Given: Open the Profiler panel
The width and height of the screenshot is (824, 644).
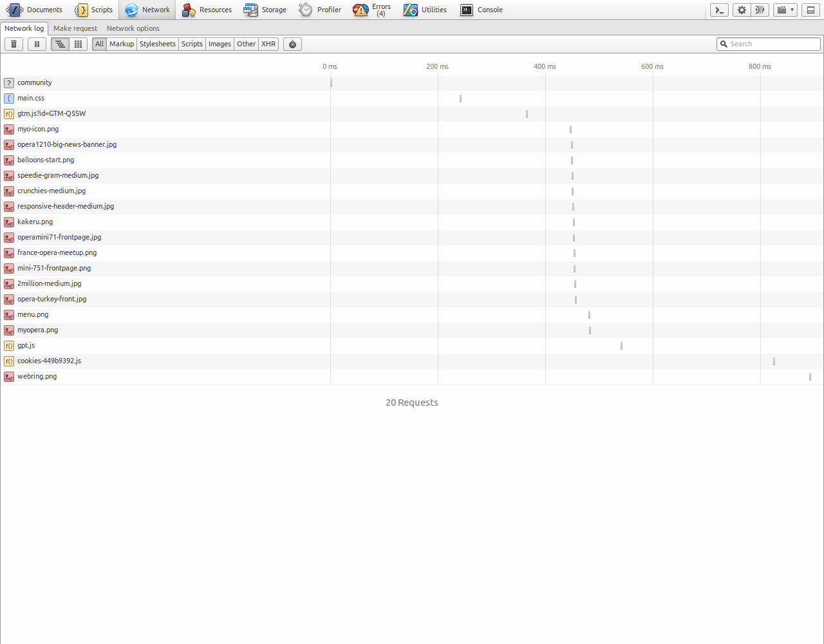Looking at the screenshot, I should click(320, 10).
